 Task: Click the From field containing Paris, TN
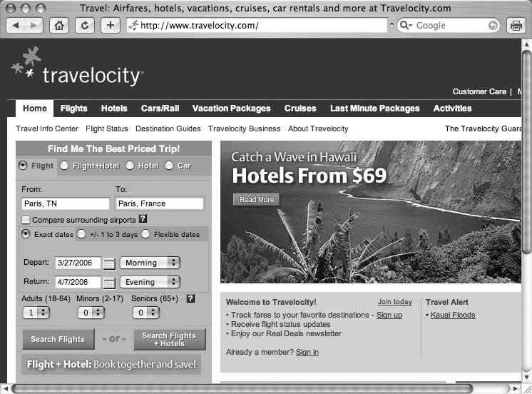(x=65, y=203)
